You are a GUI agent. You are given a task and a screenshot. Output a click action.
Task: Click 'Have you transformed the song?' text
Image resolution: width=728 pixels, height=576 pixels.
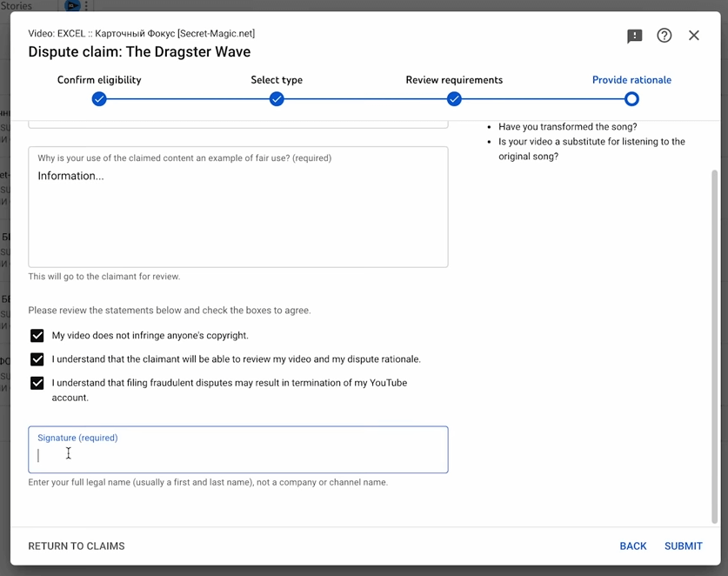coord(568,127)
